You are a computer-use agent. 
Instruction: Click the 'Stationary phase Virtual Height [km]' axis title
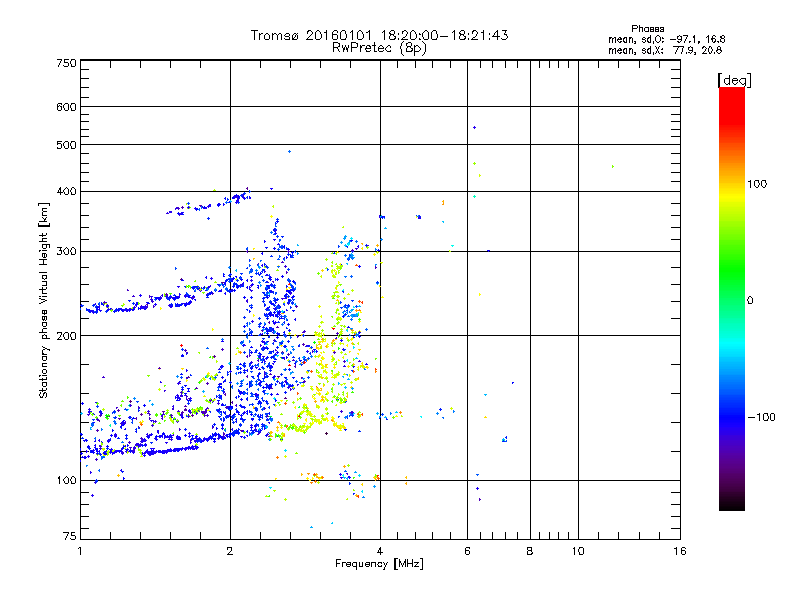click(x=43, y=301)
